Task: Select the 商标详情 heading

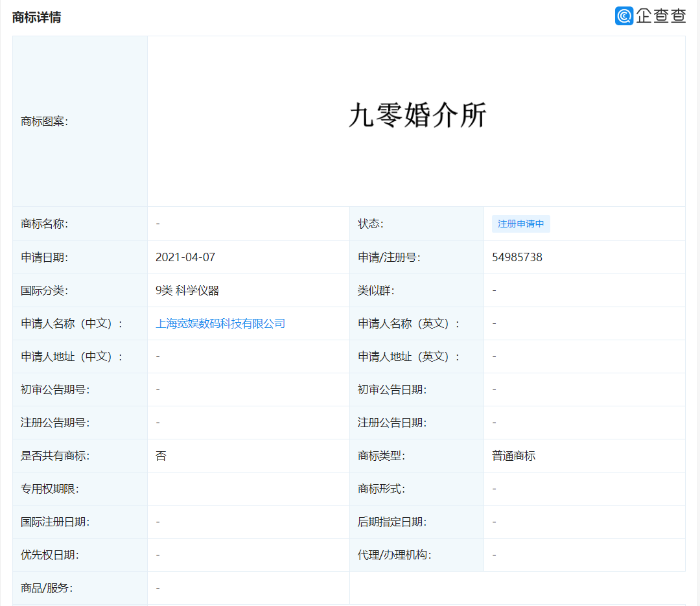Action: click(x=36, y=17)
